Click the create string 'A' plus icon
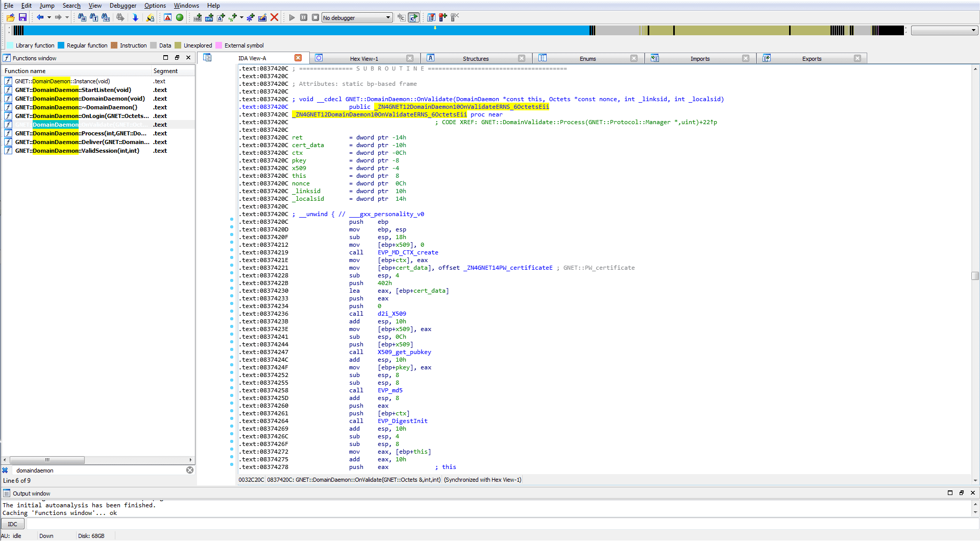Image resolution: width=980 pixels, height=541 pixels. tap(221, 17)
